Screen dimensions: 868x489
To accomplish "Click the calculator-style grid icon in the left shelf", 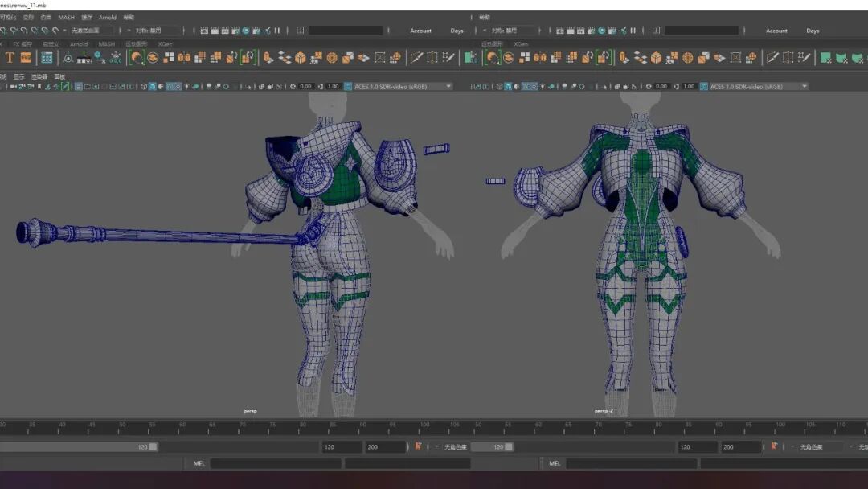I will point(47,58).
